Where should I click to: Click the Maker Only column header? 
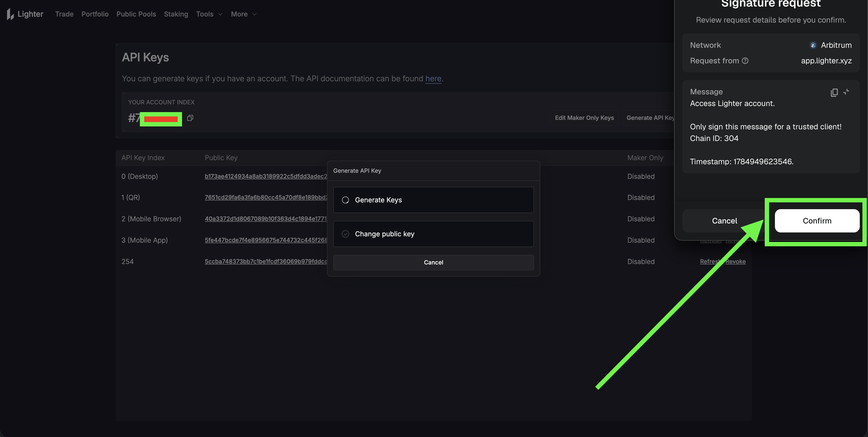645,158
